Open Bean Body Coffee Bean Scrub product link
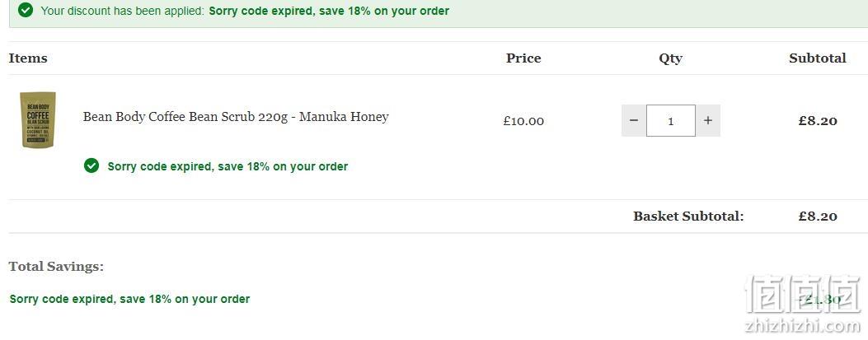The height and width of the screenshot is (340, 868). [x=236, y=117]
